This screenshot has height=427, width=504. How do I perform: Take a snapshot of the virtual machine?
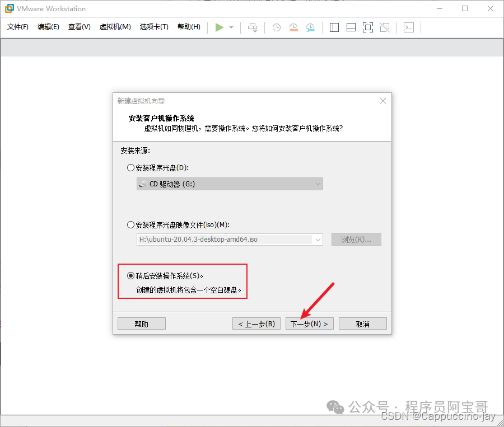[x=277, y=27]
